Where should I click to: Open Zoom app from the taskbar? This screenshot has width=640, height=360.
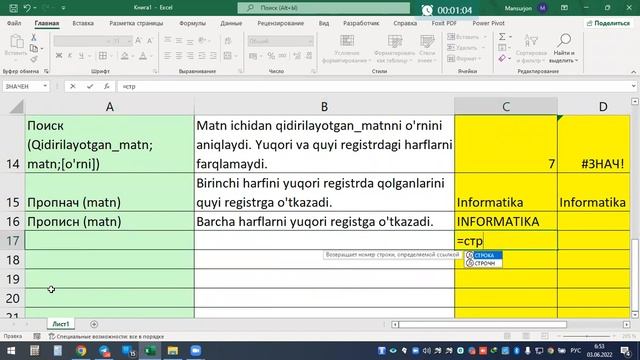pyautogui.click(x=196, y=351)
